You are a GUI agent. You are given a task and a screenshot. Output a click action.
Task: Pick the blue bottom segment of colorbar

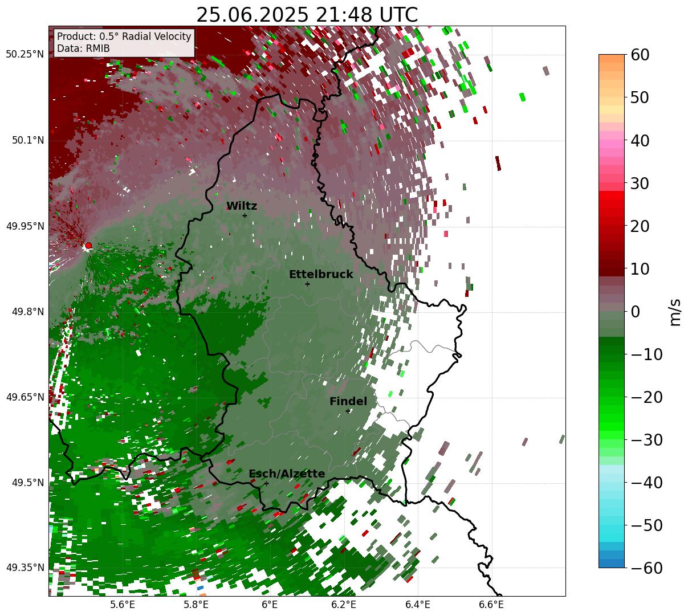[612, 564]
